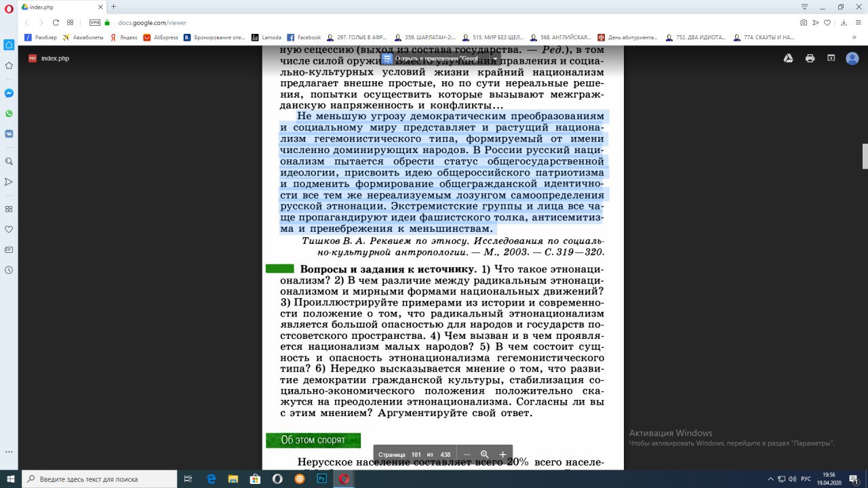
Task: Open Task View on the taskbar
Action: point(189,479)
